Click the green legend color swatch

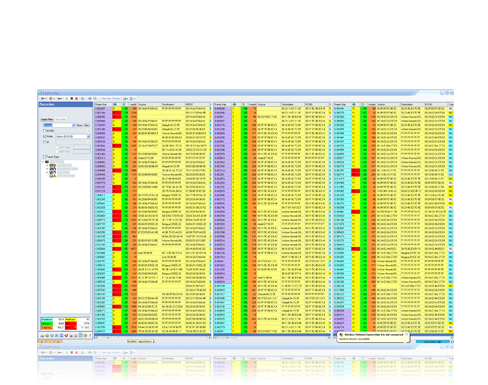(x=47, y=323)
